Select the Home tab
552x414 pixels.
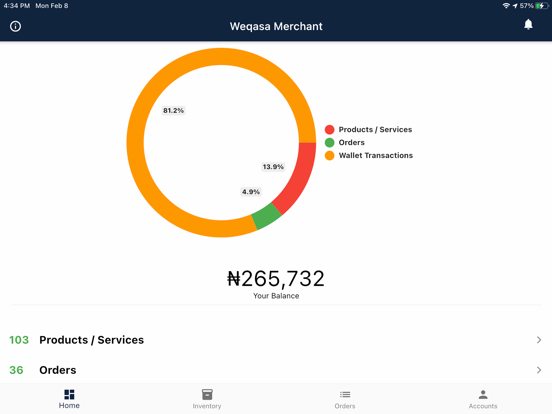coord(69,399)
